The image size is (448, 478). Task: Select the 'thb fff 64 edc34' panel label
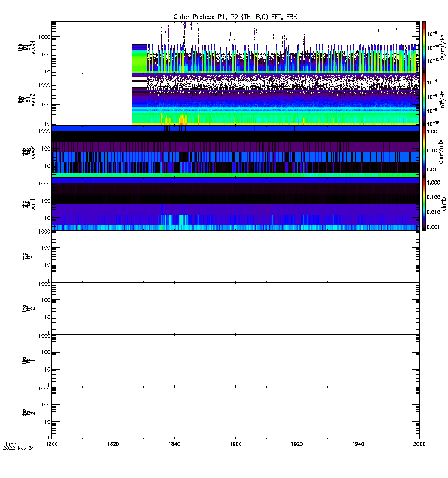pos(26,47)
